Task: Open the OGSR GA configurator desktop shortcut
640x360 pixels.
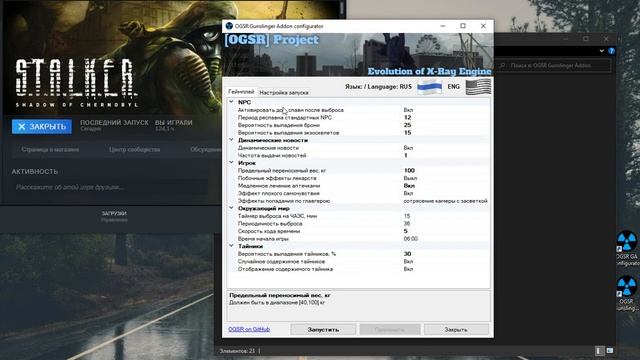Action: (x=627, y=249)
